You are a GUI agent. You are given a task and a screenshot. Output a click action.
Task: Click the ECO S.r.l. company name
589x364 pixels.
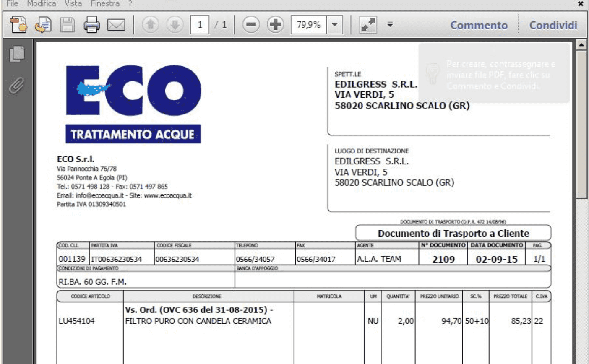tap(76, 159)
